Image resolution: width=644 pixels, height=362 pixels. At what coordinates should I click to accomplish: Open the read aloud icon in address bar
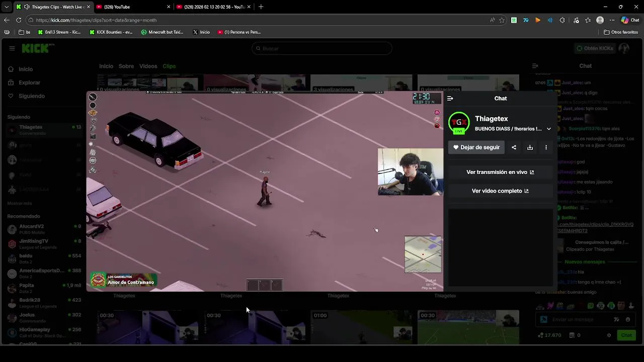(492, 20)
